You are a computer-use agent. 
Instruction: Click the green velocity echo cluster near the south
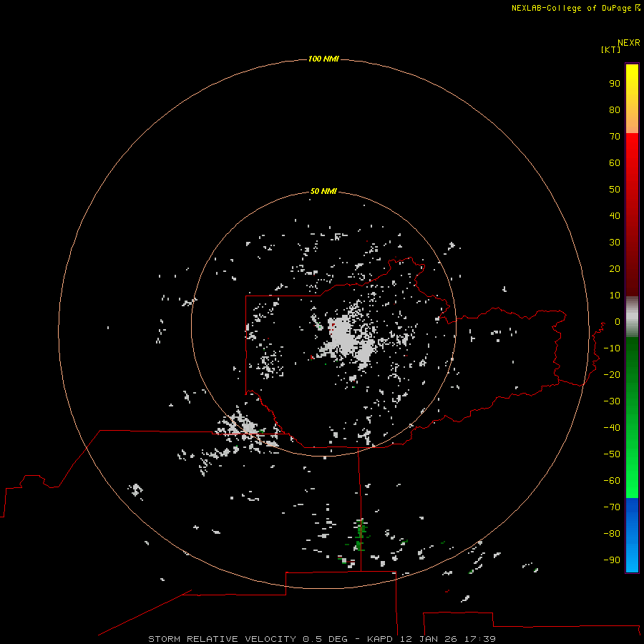pyautogui.click(x=361, y=534)
